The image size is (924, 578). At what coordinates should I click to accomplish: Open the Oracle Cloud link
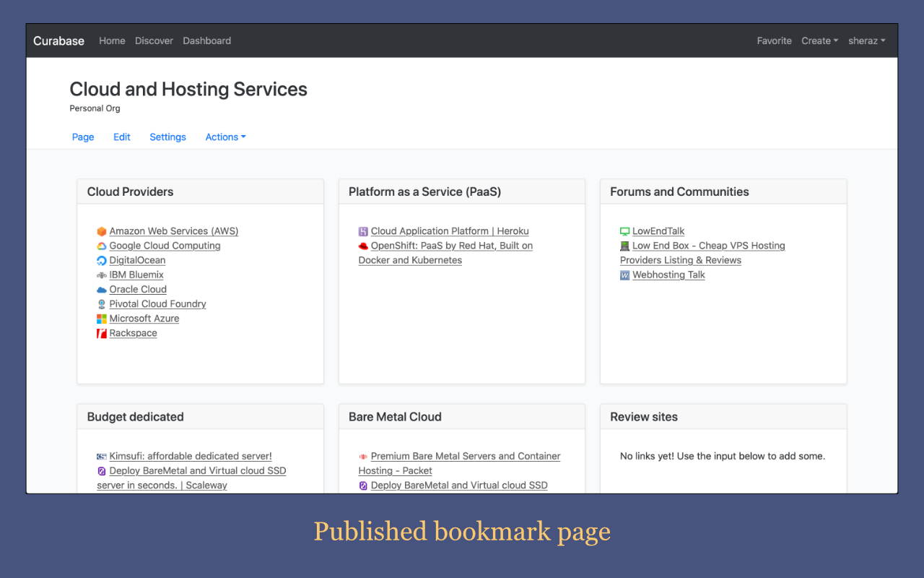138,289
